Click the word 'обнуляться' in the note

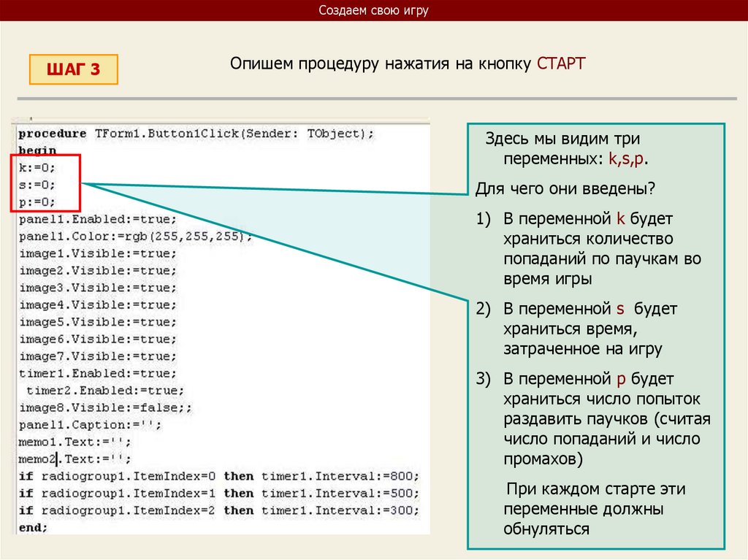546,529
